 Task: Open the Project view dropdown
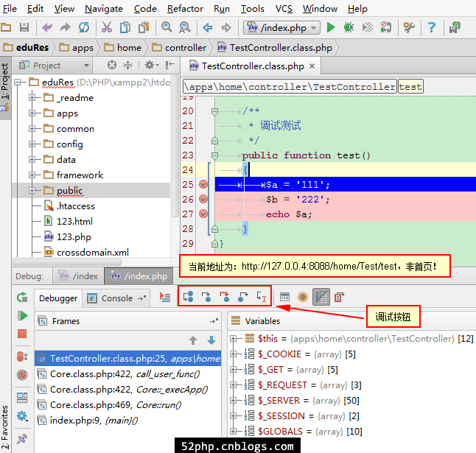point(54,66)
